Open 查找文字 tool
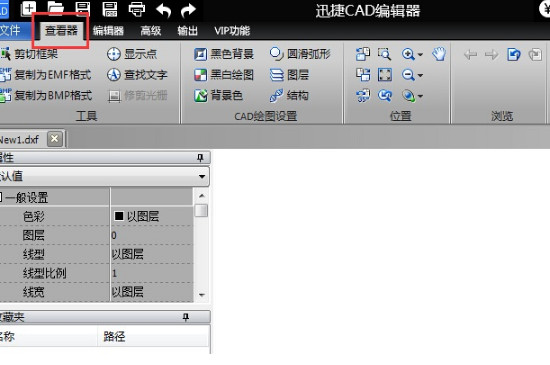 (137, 75)
